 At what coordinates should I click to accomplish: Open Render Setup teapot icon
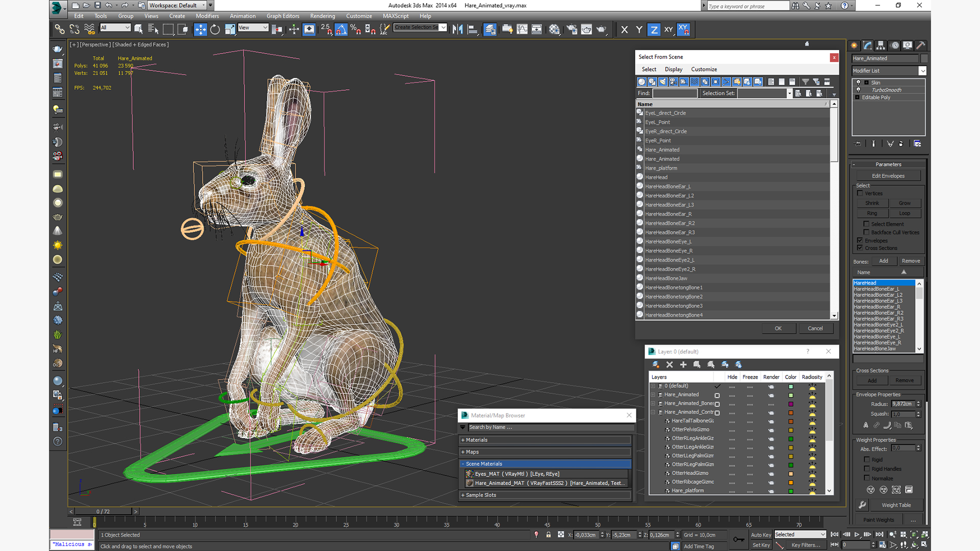point(572,30)
